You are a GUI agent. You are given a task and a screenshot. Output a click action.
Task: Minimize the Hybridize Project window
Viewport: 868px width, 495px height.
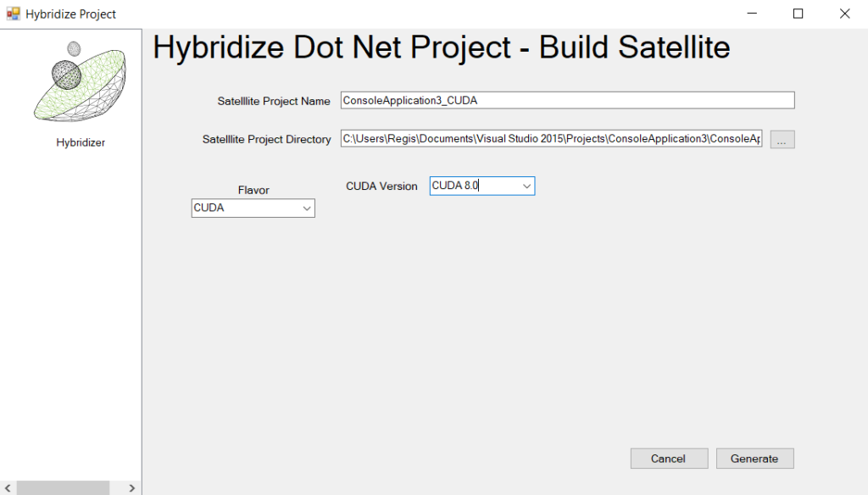(751, 14)
